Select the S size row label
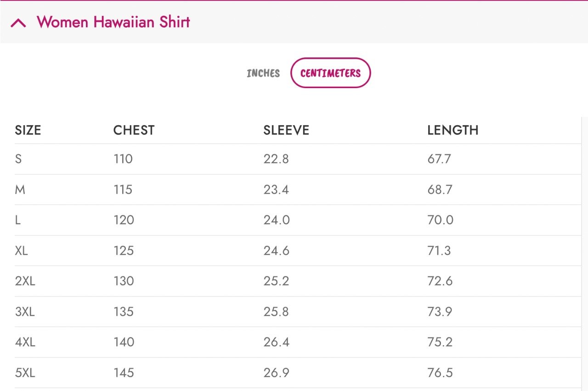Screen dimensions: 588x391 pyautogui.click(x=18, y=159)
